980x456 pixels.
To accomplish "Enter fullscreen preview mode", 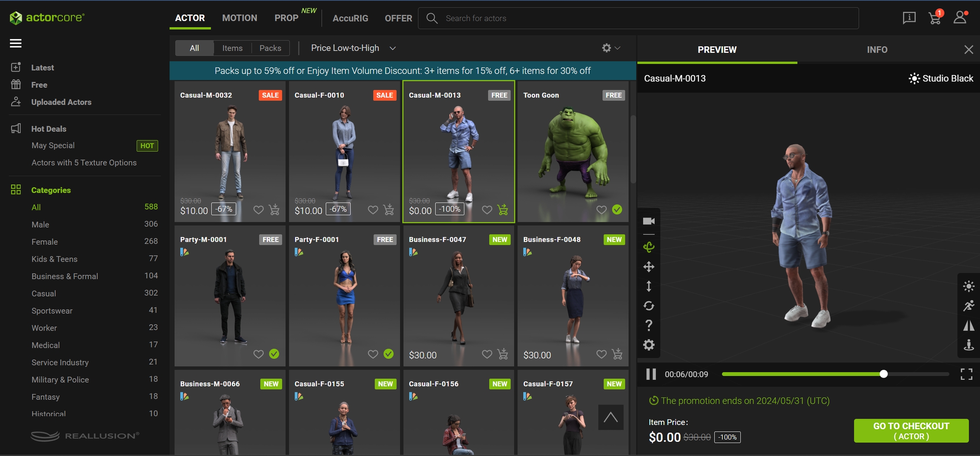I will tap(966, 374).
